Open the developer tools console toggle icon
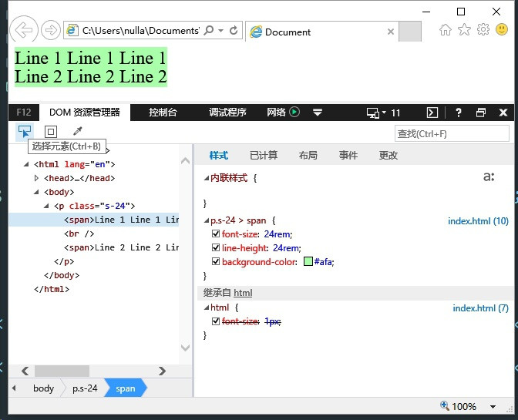 click(x=433, y=113)
